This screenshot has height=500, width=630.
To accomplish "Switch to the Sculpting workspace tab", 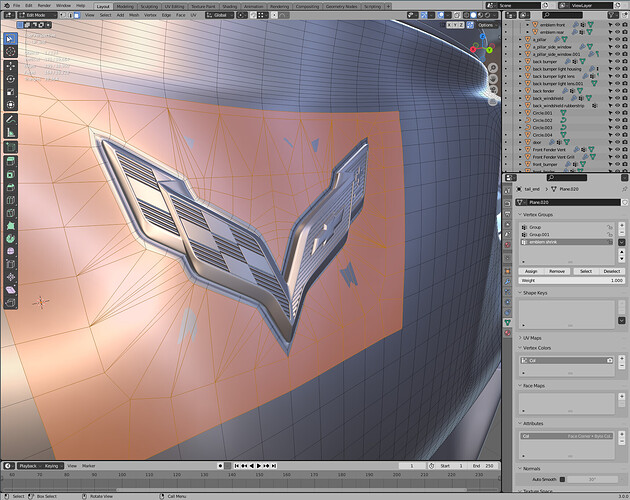I will click(x=149, y=6).
